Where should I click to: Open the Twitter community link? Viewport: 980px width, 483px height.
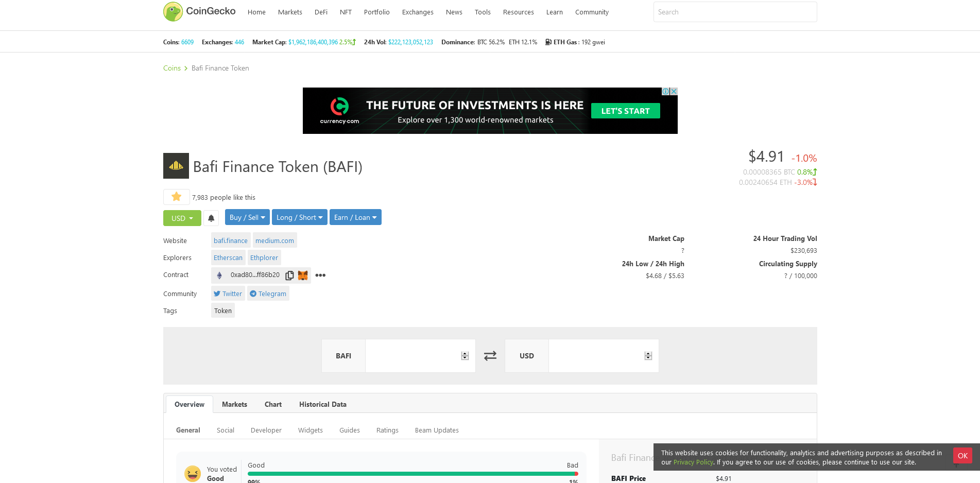click(228, 294)
